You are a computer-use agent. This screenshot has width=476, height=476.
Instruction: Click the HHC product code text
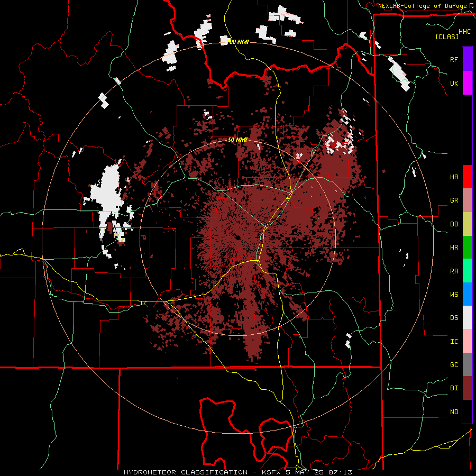[465, 32]
